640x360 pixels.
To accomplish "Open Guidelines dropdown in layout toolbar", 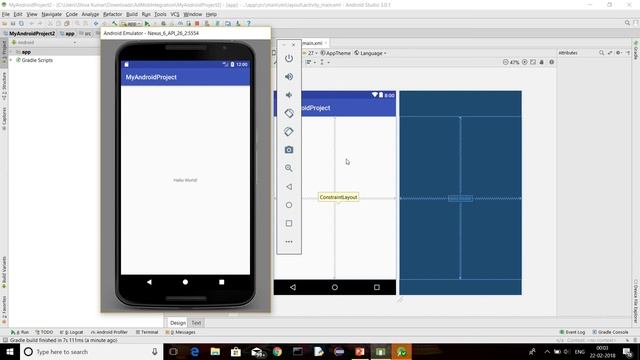I will click(x=324, y=62).
